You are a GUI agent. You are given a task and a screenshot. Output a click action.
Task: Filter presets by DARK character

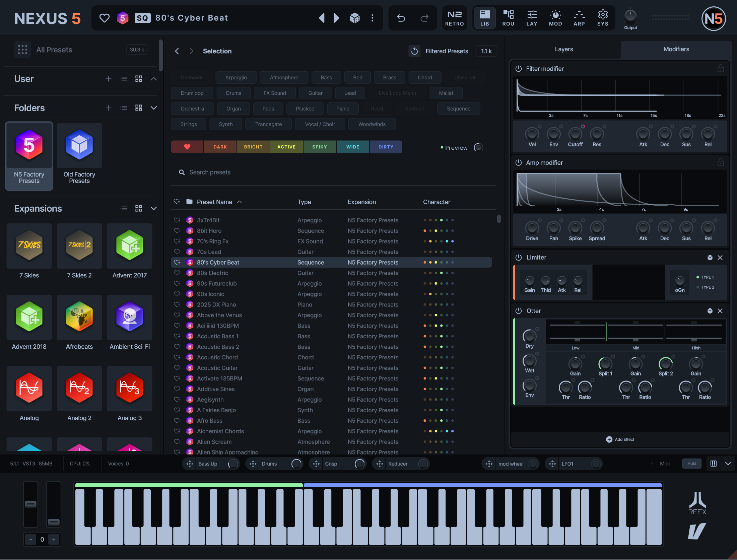(x=220, y=147)
